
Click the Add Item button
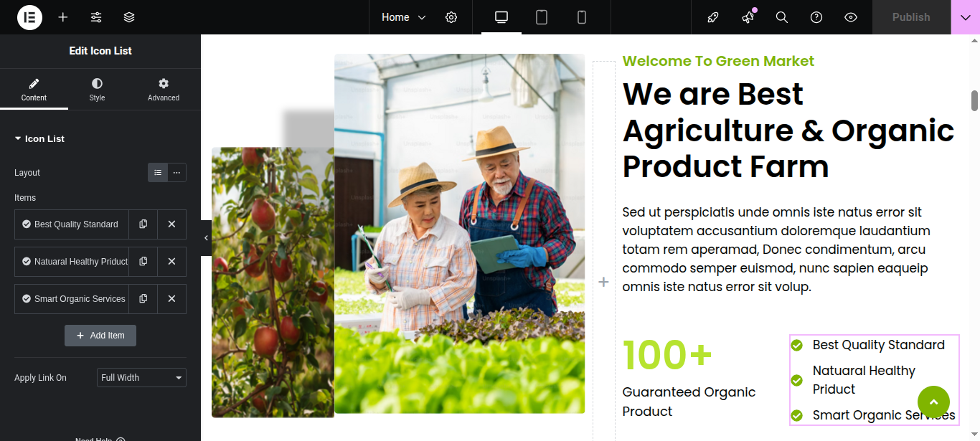[x=100, y=336]
